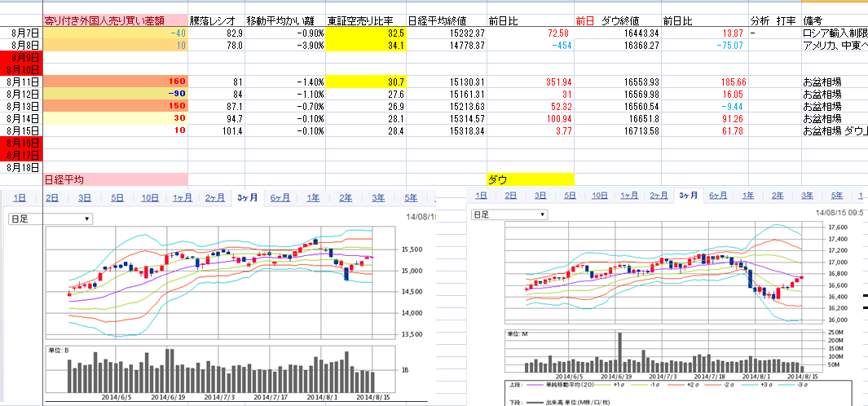Choose the 10日 tab on the Nikkei chart
868x406 pixels.
coord(150,197)
